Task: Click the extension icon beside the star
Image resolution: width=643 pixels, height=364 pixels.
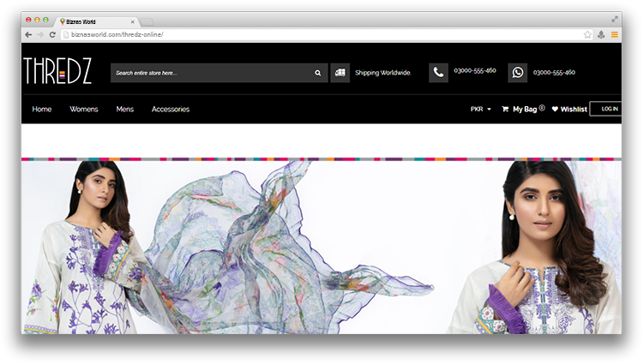Action: pos(601,35)
